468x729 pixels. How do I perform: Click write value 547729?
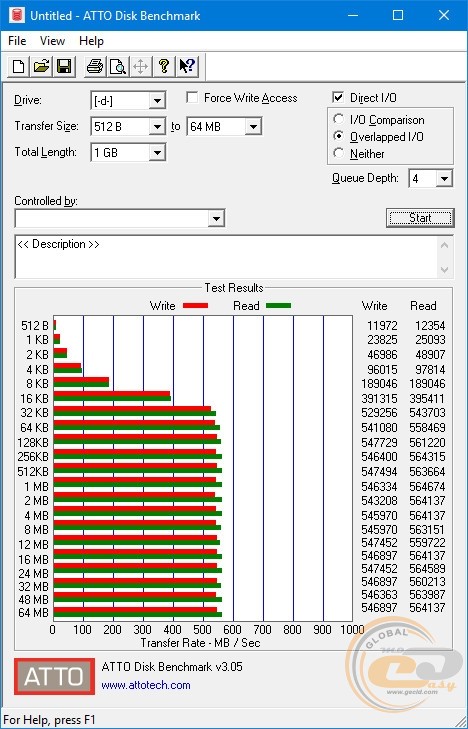click(379, 442)
